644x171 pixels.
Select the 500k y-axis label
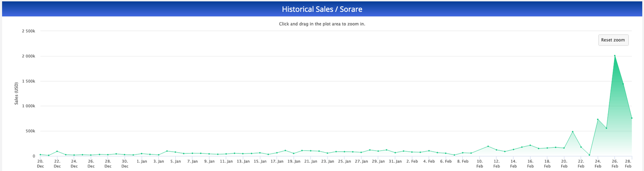31,131
